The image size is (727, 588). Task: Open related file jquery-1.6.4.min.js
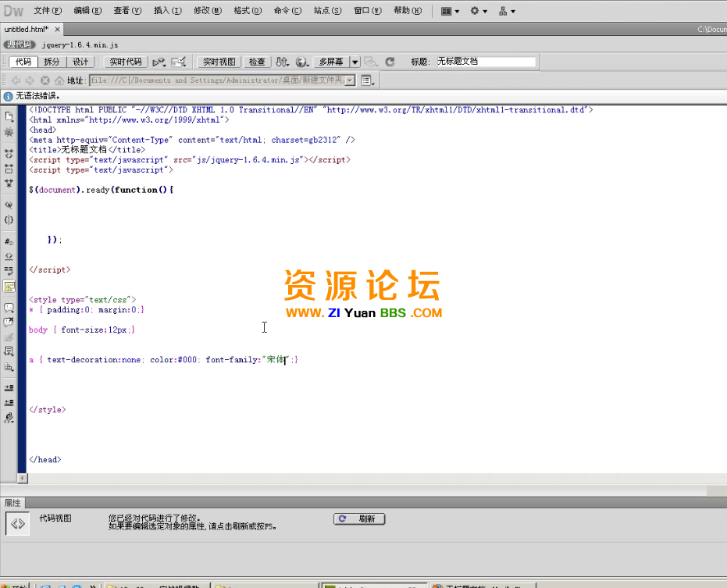[x=80, y=45]
